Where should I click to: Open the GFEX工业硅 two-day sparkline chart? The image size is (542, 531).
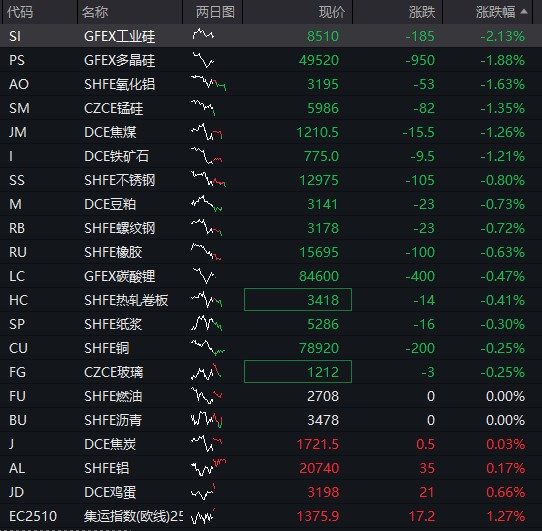(x=203, y=35)
